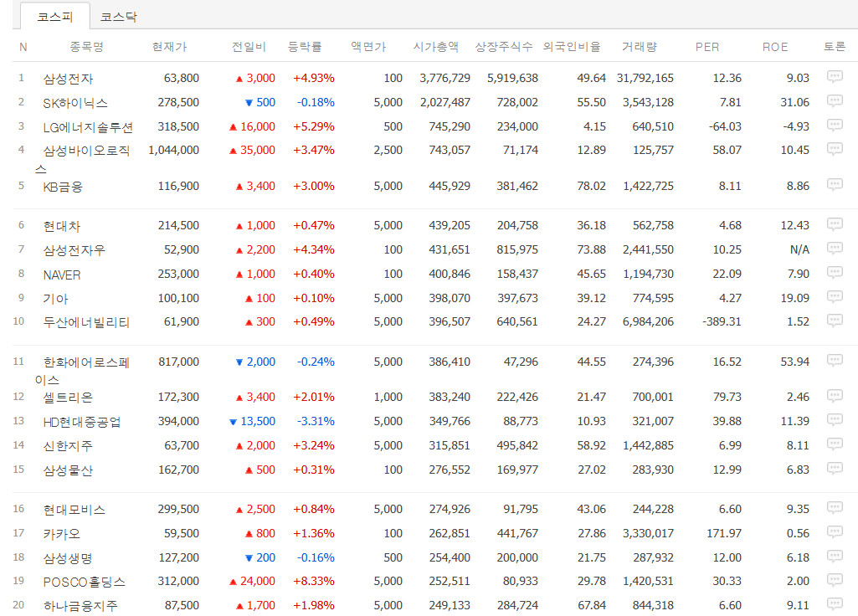Viewport: 858px width, 616px height.
Task: Open the KB금융 stock link
Action: click(x=63, y=187)
